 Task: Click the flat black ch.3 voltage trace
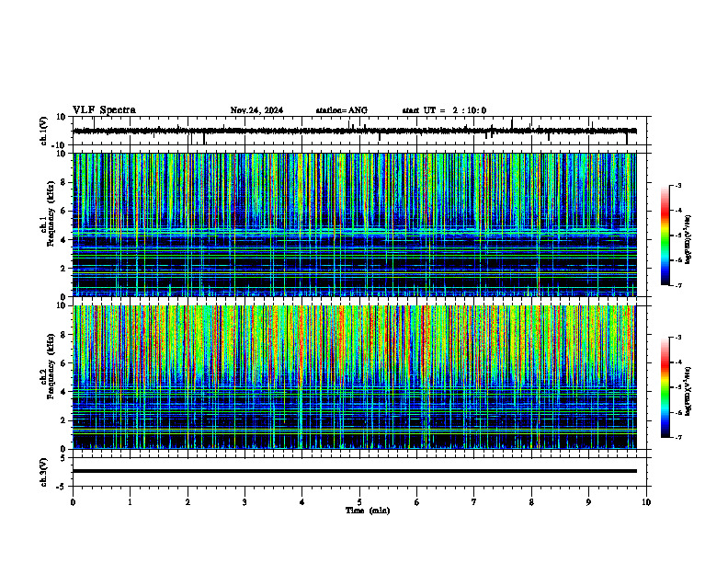point(355,471)
